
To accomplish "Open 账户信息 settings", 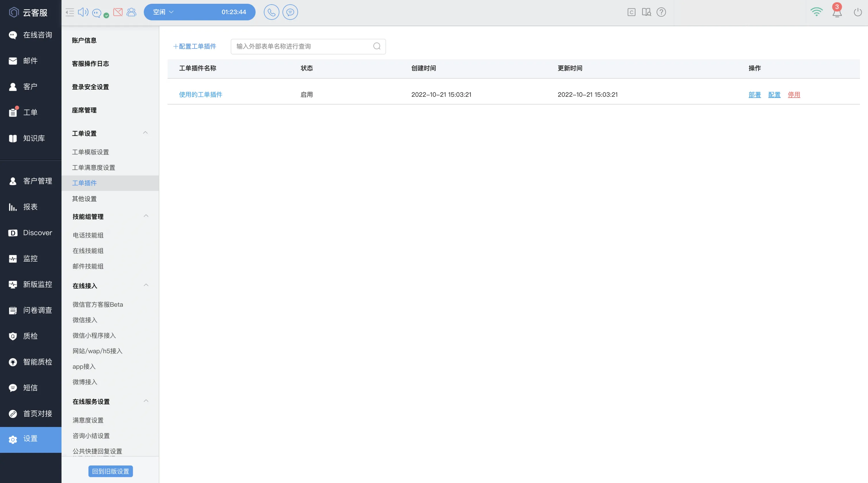I will point(84,40).
